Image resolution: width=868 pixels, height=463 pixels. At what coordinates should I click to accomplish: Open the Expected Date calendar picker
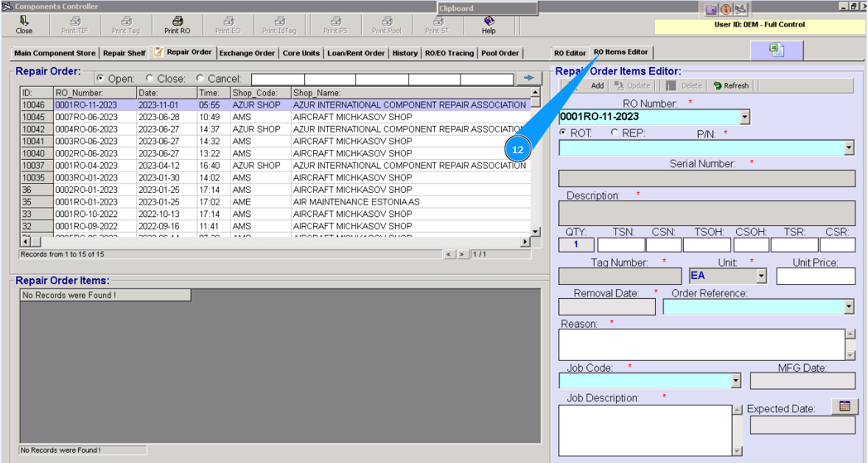click(x=844, y=406)
